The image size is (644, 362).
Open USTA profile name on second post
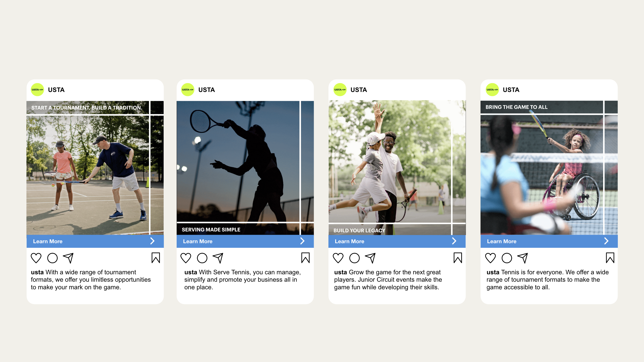click(x=206, y=89)
